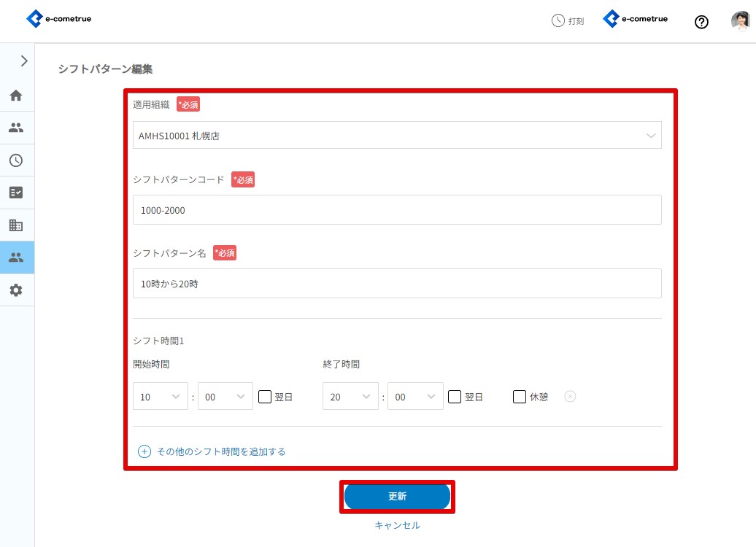Open the end hour dropdown showing 20
Viewport: 756px width, 547px height.
[x=350, y=396]
